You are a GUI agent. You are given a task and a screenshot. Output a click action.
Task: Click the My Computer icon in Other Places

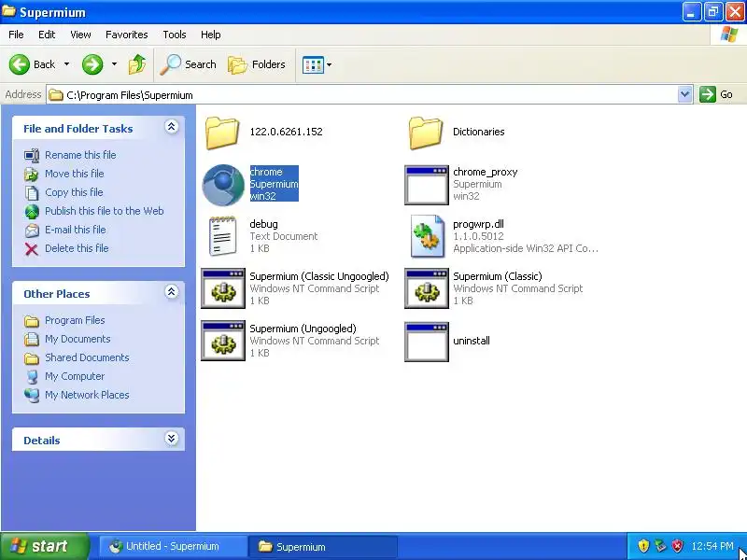(x=32, y=377)
